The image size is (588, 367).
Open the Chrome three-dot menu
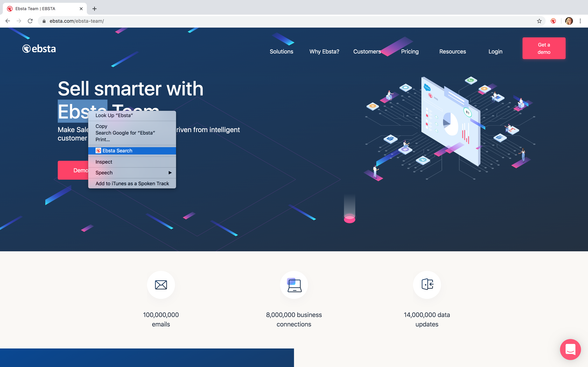click(x=580, y=21)
